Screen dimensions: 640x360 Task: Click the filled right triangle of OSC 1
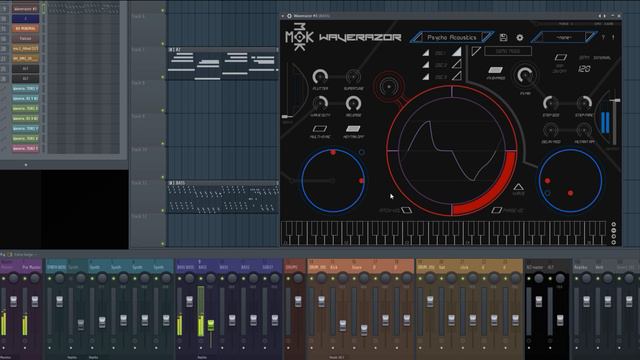tap(456, 51)
